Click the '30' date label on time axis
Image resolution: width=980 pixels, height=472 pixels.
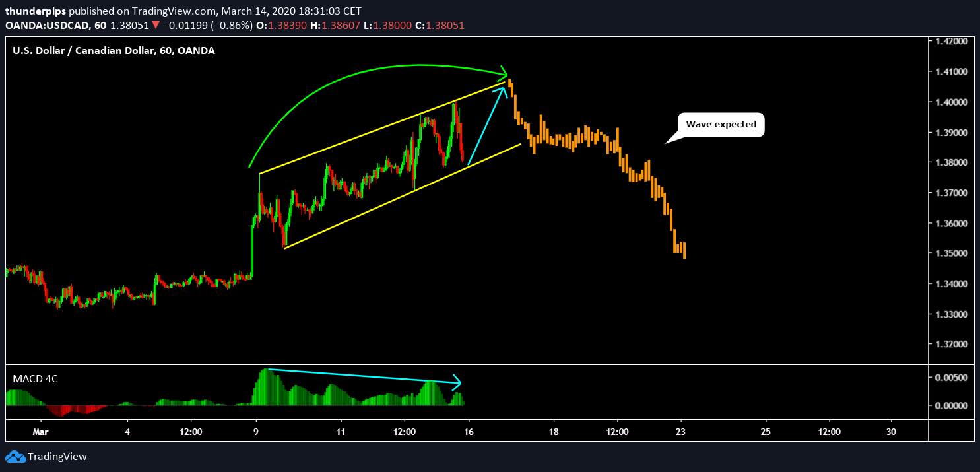(892, 432)
